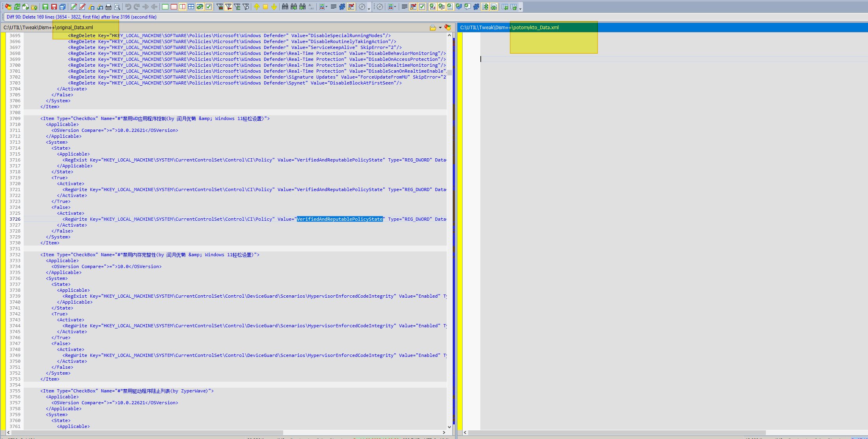Viewport: 868px width, 439px height.
Task: Jump to previous difference yellow up arrow
Action: coord(257,7)
